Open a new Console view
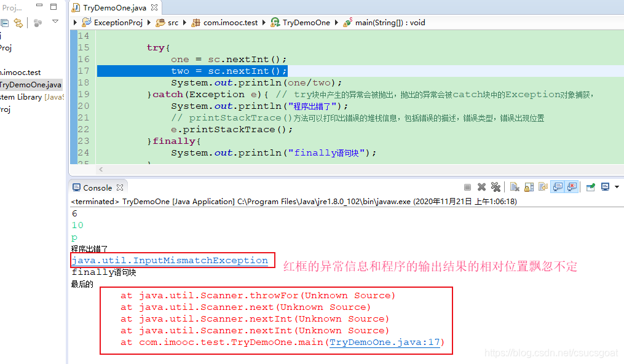This screenshot has height=364, width=624. point(604,187)
